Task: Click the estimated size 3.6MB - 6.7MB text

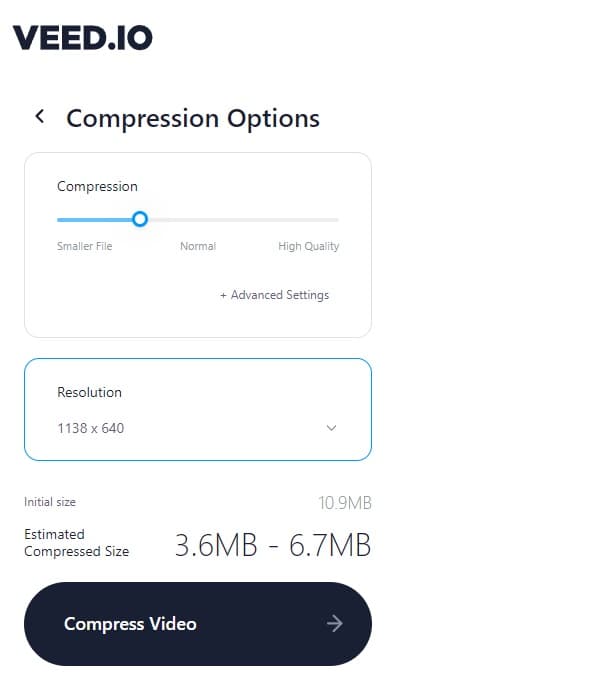Action: point(273,545)
